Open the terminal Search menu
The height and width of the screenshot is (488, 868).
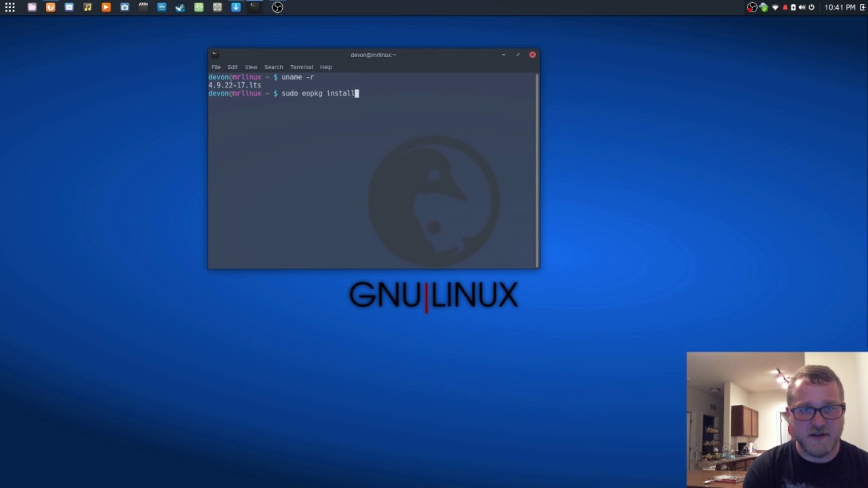[x=273, y=67]
